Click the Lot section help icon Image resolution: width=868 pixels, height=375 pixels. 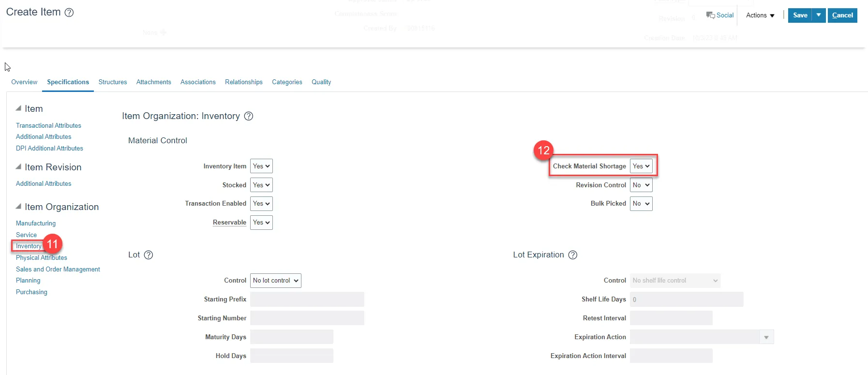[149, 255]
